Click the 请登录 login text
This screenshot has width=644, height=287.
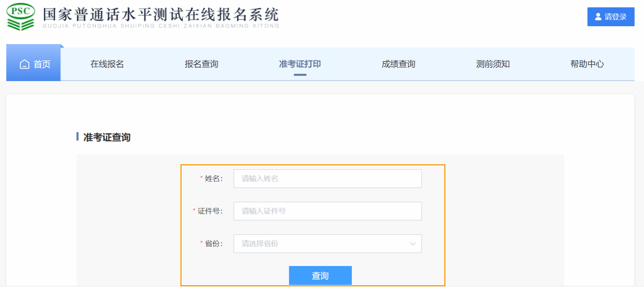[615, 17]
